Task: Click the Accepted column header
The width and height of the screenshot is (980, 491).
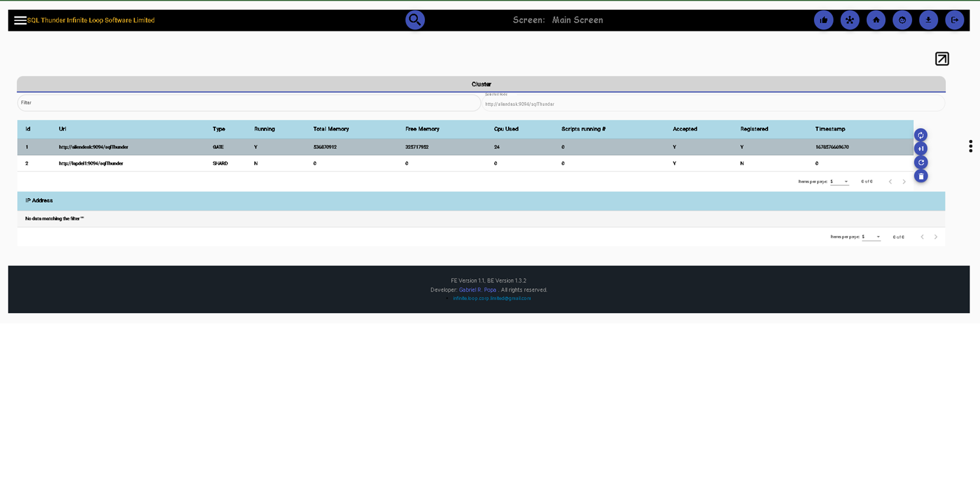Action: [685, 129]
